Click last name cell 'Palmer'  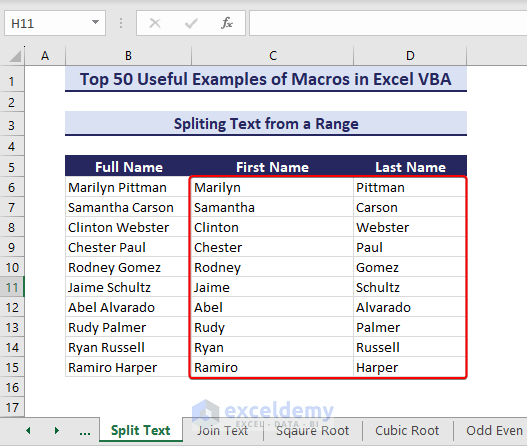pos(410,327)
